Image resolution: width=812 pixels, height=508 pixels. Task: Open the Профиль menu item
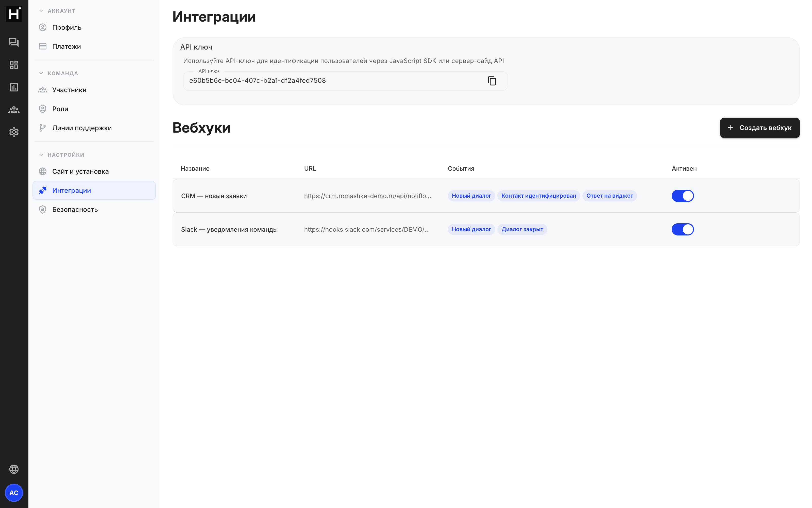click(x=94, y=27)
